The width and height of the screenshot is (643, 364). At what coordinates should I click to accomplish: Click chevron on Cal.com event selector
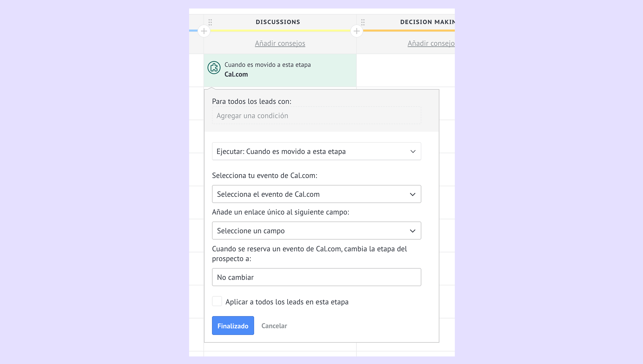[413, 194]
